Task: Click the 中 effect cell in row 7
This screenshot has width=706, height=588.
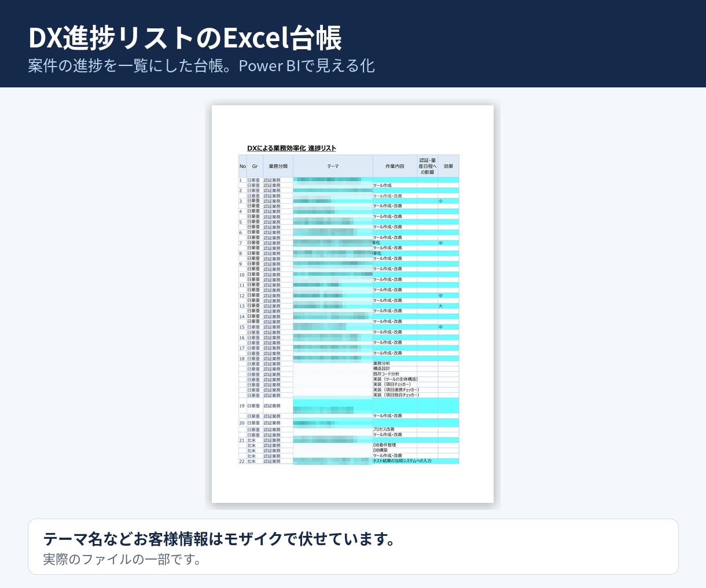Action: 448,243
